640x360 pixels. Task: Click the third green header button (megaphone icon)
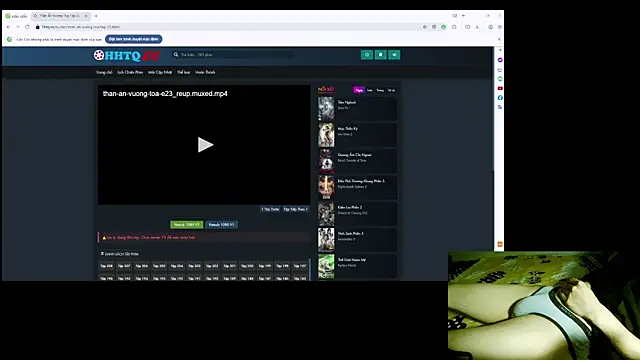[x=394, y=55]
